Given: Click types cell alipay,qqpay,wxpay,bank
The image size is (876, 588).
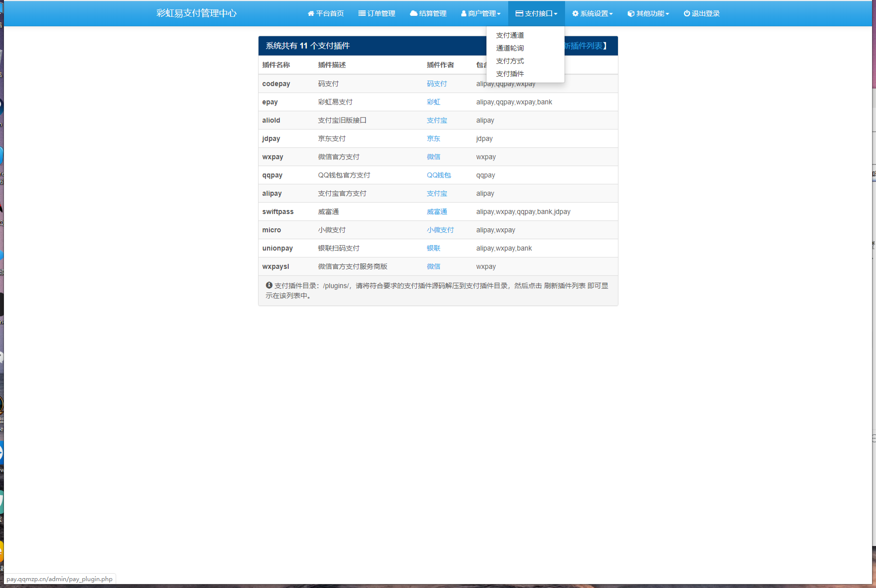Looking at the screenshot, I should click(514, 102).
